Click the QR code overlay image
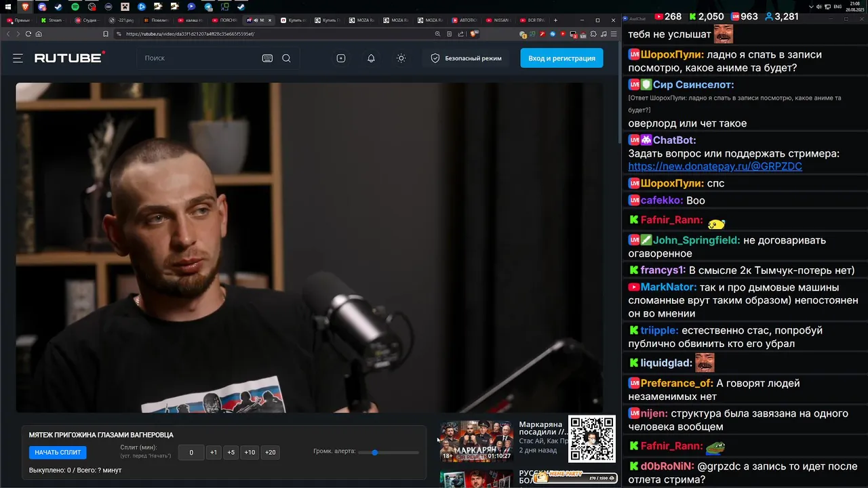 592,439
